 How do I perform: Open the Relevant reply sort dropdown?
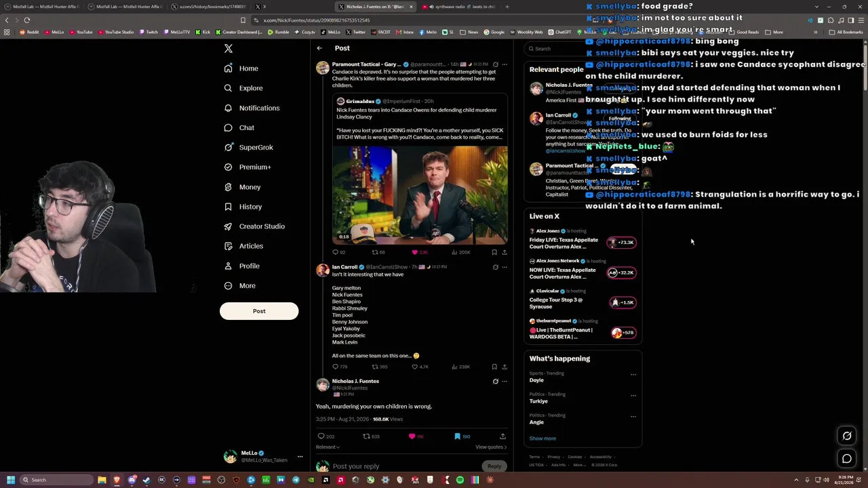[328, 447]
